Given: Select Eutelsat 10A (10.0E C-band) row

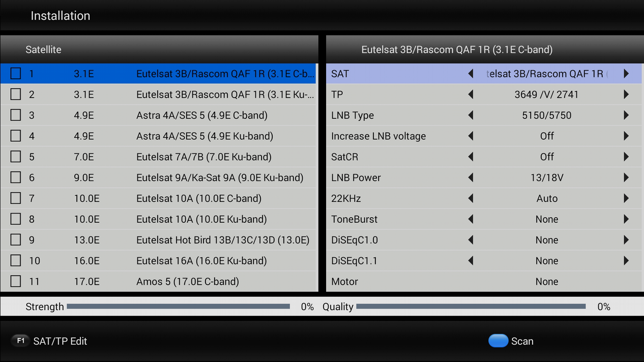Looking at the screenshot, I should [x=158, y=198].
